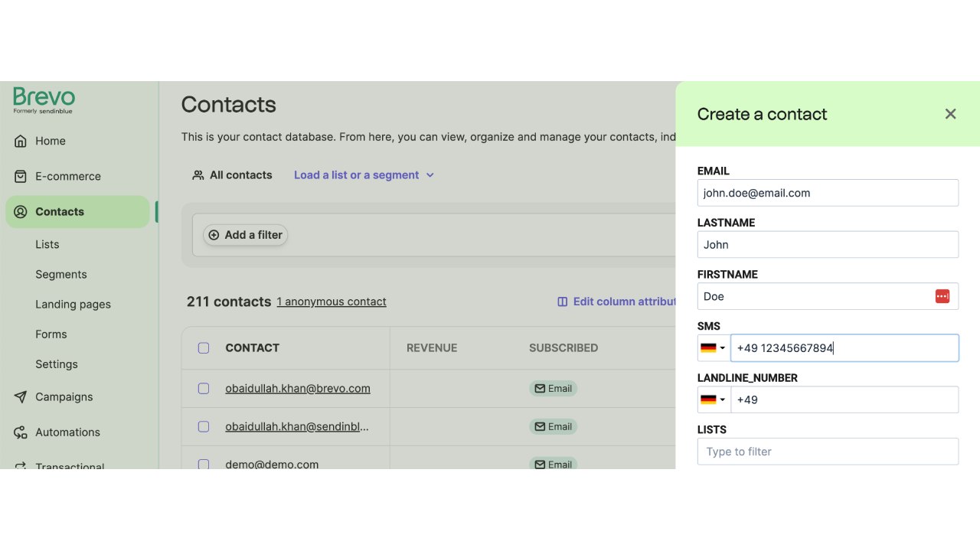Check the box for obaidullah.khan@brevo.com
This screenshot has height=551, width=980.
pyautogui.click(x=204, y=389)
